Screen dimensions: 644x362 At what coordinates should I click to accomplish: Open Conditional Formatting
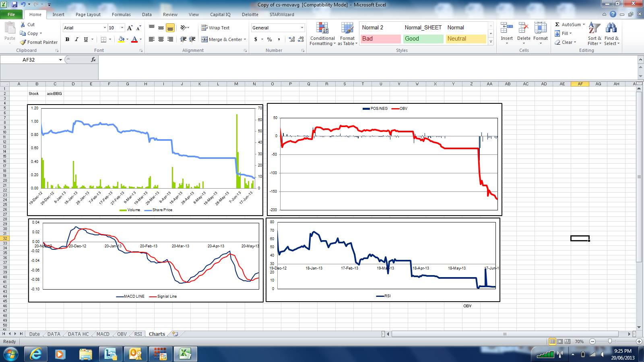click(x=322, y=34)
